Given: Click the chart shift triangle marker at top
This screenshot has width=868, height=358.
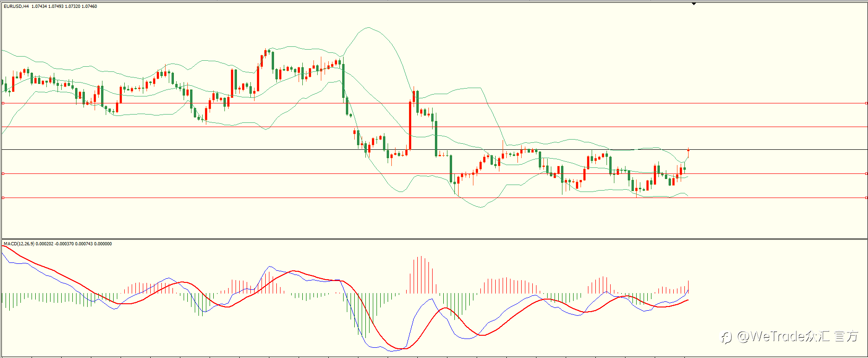Looking at the screenshot, I should [x=694, y=4].
